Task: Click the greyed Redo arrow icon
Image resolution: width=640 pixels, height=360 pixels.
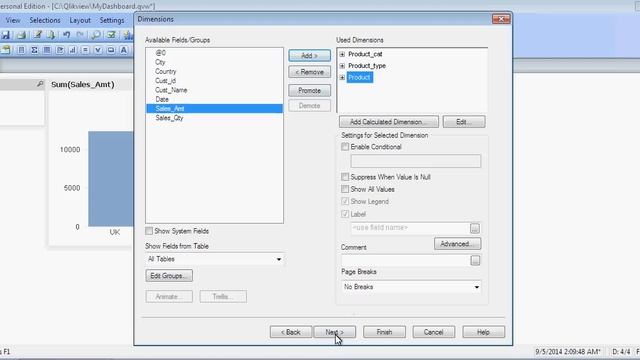Action: click(80, 35)
